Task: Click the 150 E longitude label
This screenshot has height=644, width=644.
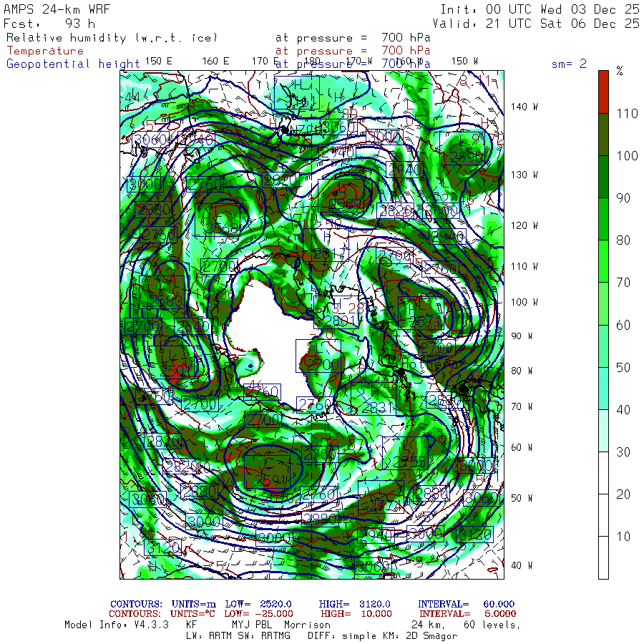Action: click(158, 61)
